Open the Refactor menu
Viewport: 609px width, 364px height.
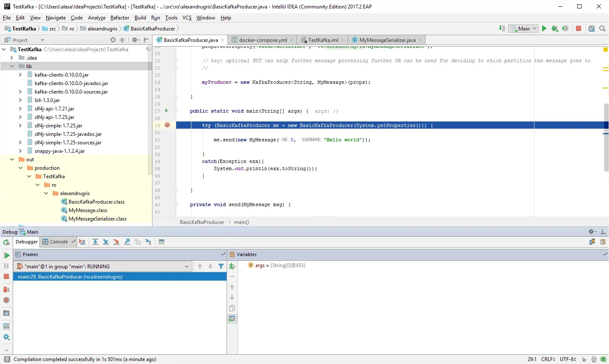120,18
